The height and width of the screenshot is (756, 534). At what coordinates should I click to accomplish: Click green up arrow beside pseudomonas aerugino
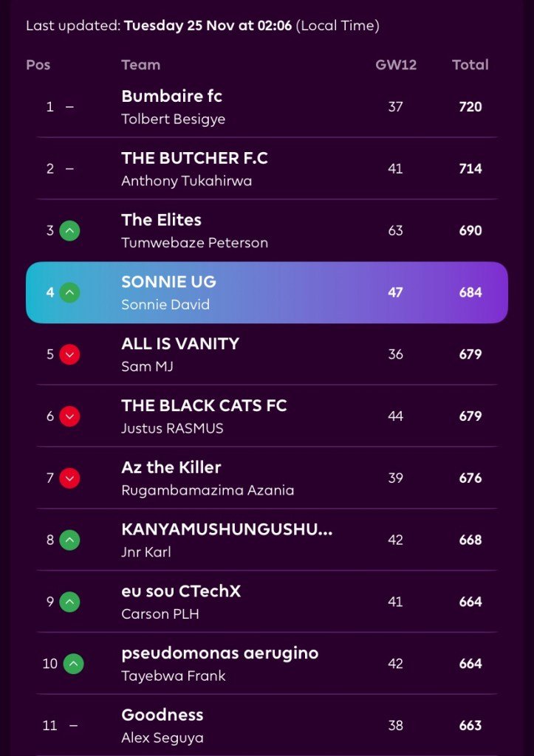[x=73, y=664]
